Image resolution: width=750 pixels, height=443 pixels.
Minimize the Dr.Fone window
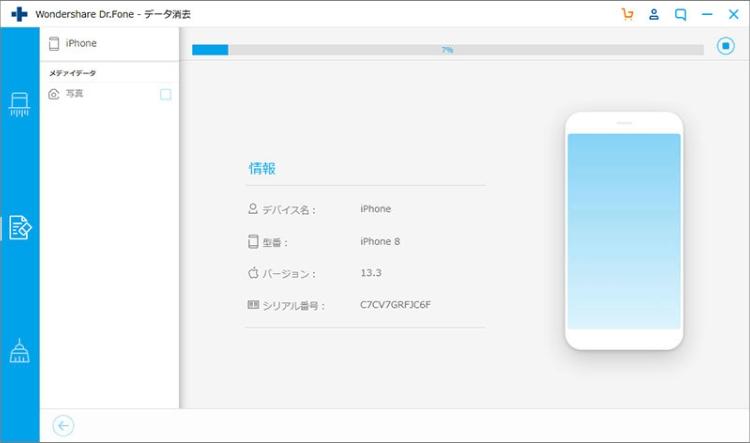tap(708, 14)
